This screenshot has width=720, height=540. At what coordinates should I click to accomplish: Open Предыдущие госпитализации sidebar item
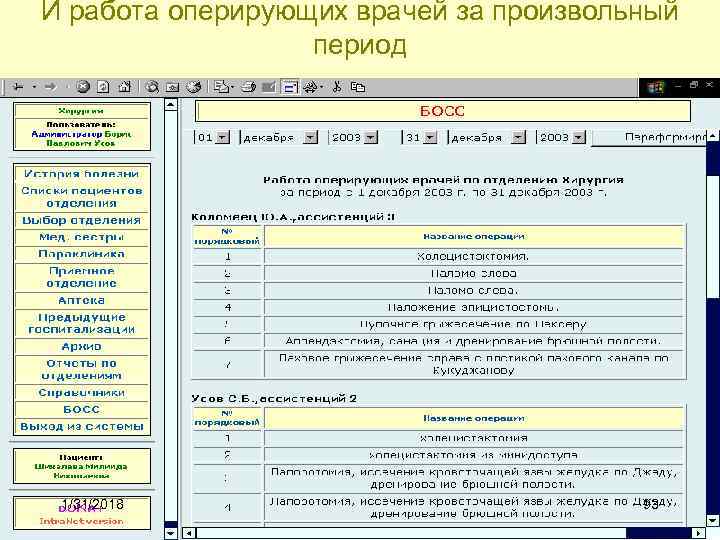click(x=81, y=323)
